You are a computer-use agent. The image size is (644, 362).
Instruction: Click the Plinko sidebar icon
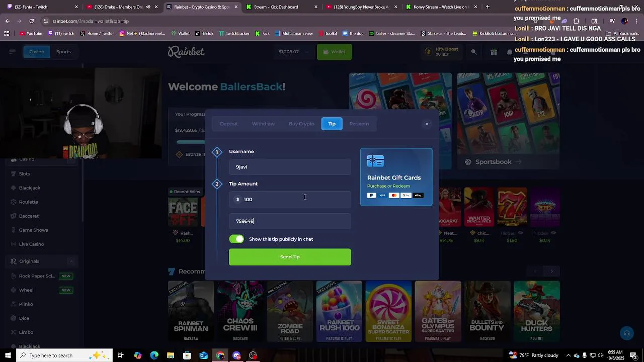(14, 304)
